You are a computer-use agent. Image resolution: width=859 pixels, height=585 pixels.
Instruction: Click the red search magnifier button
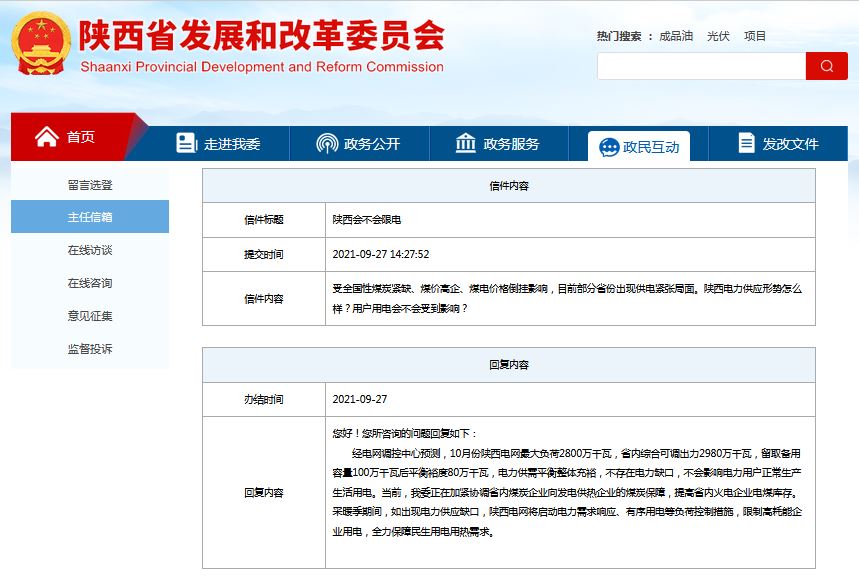826,66
